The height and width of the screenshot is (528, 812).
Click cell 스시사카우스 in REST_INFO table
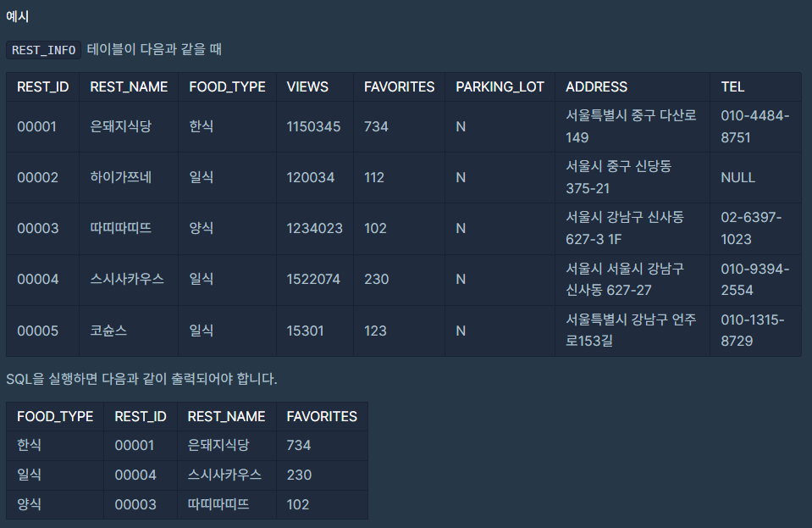pos(127,280)
